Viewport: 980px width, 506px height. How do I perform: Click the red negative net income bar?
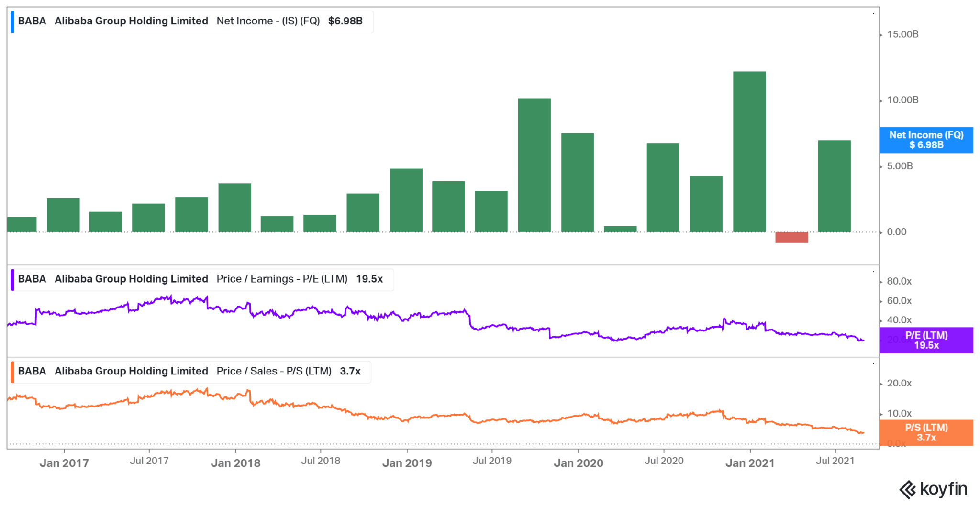click(x=791, y=237)
